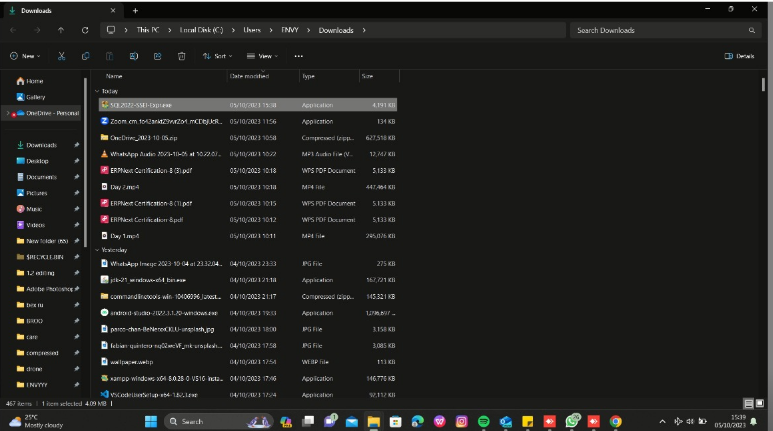This screenshot has width=773, height=431.
Task: Click the Cut scissors icon in toolbar
Action: [x=61, y=56]
